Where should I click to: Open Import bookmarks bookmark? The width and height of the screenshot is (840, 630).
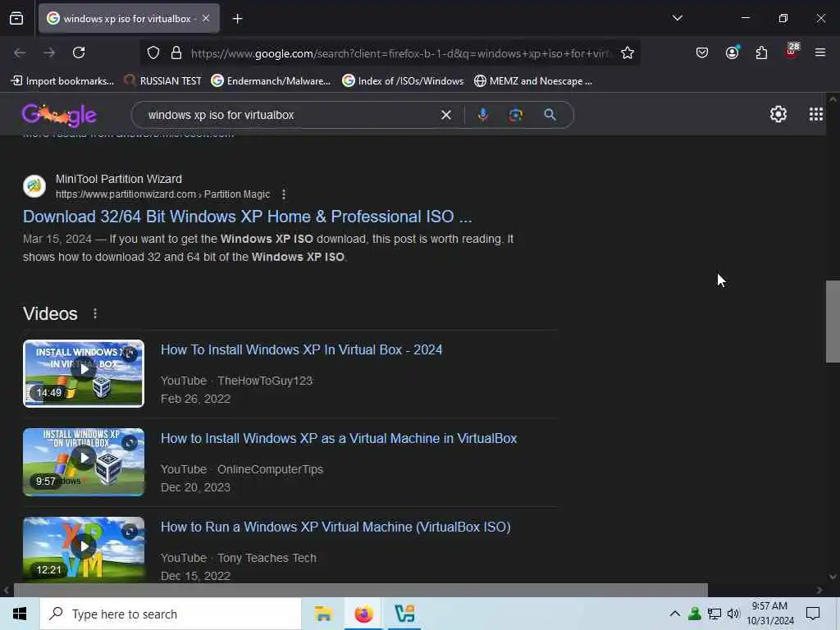(x=62, y=81)
